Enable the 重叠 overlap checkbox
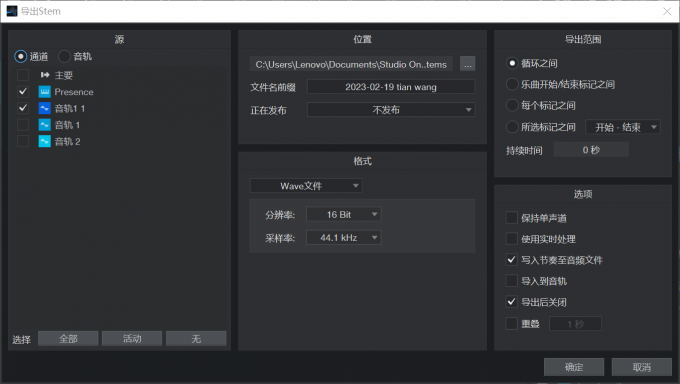 [x=512, y=323]
